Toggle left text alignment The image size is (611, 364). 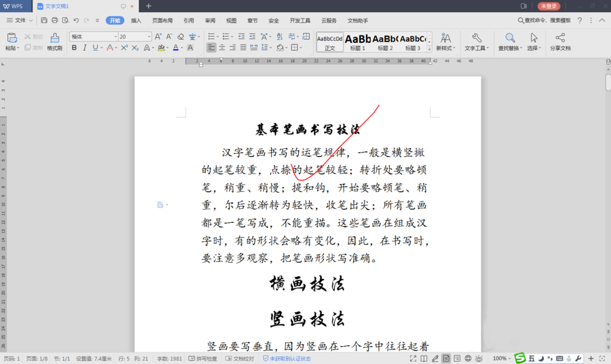click(211, 48)
